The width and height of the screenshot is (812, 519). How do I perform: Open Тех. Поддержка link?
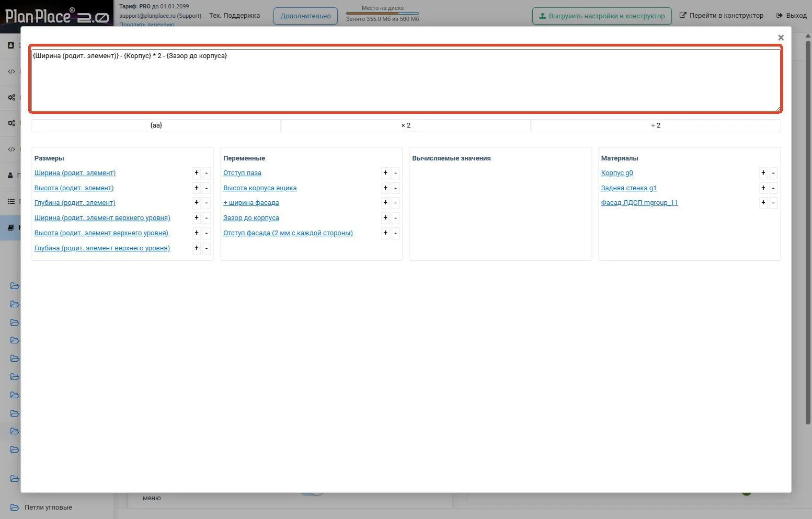pyautogui.click(x=234, y=16)
